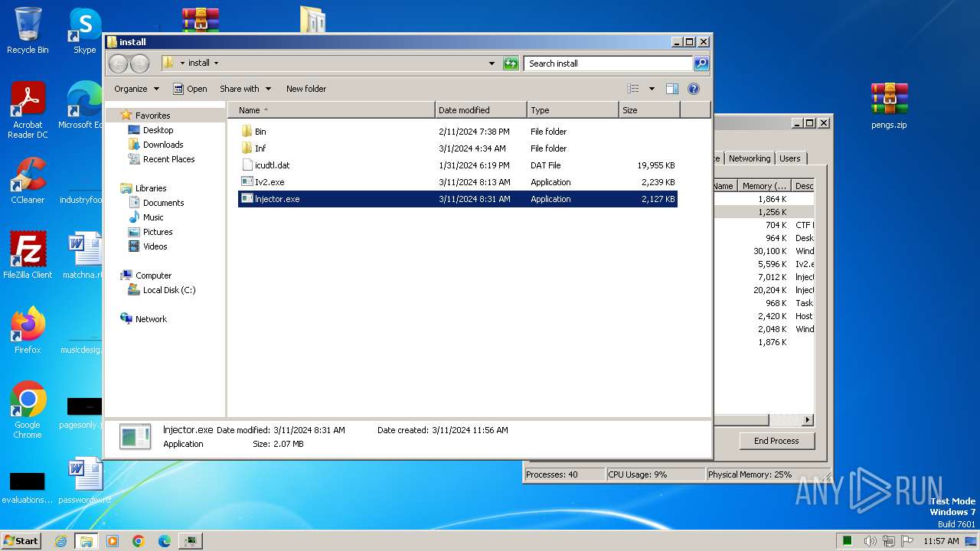Open pengs.zip archive on desktop
The height and width of the screenshot is (551, 980).
click(889, 106)
